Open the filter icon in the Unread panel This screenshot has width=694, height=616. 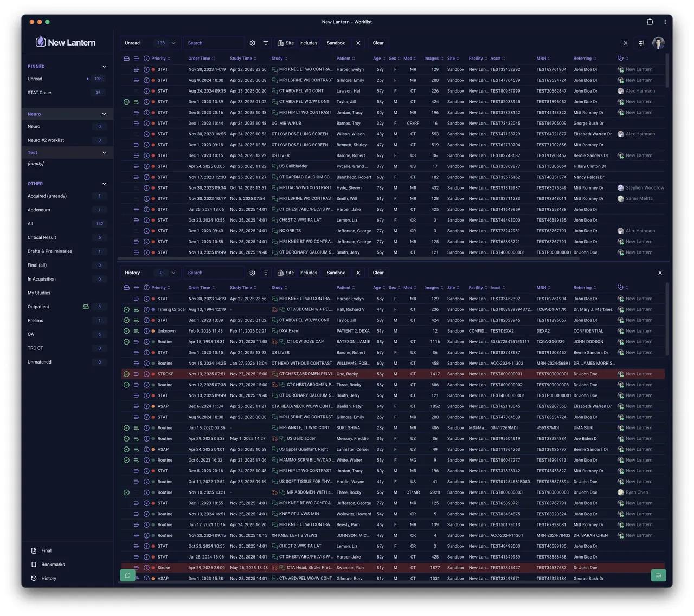266,43
